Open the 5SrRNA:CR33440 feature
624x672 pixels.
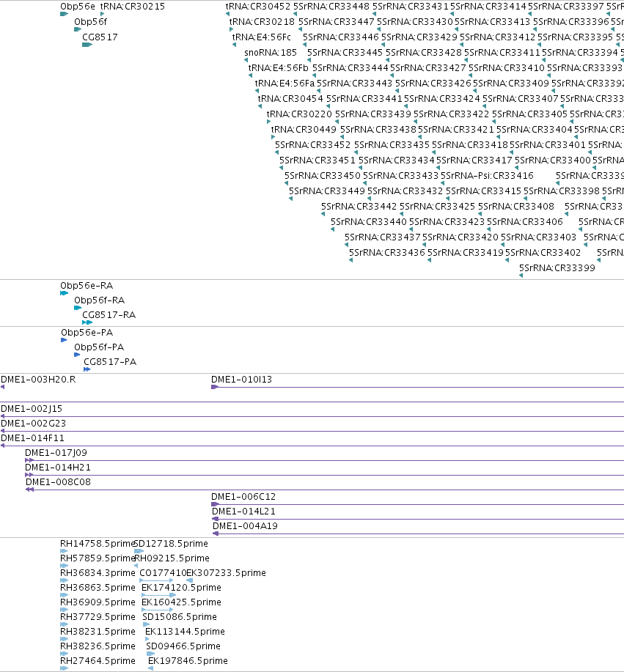point(369,222)
